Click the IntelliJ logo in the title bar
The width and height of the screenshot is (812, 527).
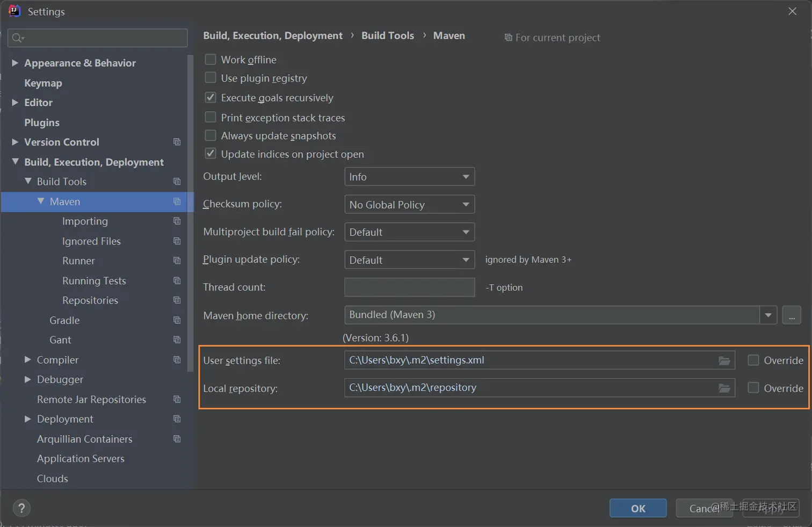pos(15,11)
